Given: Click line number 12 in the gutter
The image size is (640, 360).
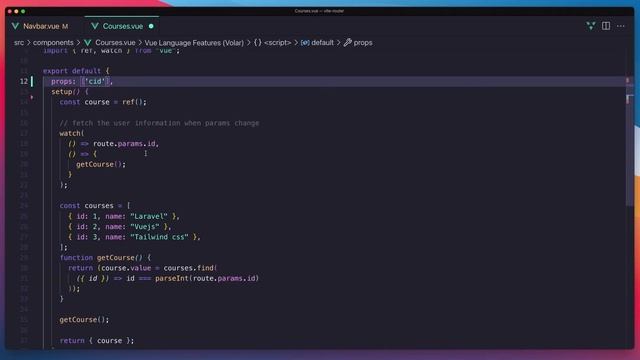Looking at the screenshot, I should (24, 81).
